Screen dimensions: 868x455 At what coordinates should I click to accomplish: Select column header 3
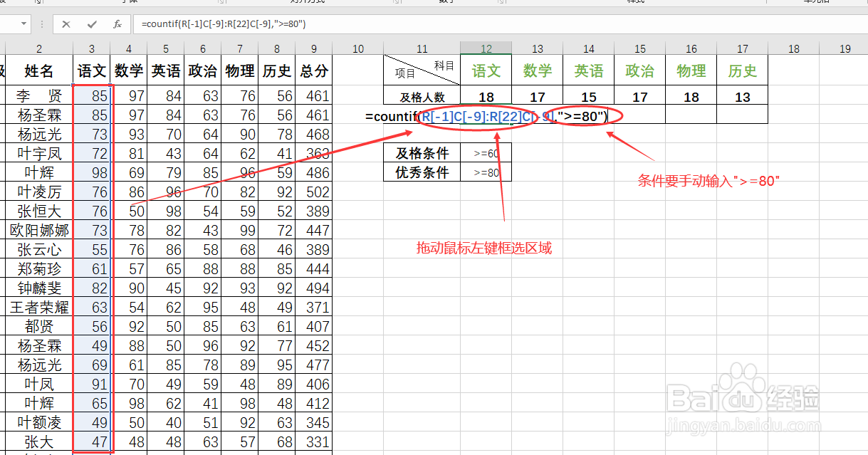click(92, 48)
